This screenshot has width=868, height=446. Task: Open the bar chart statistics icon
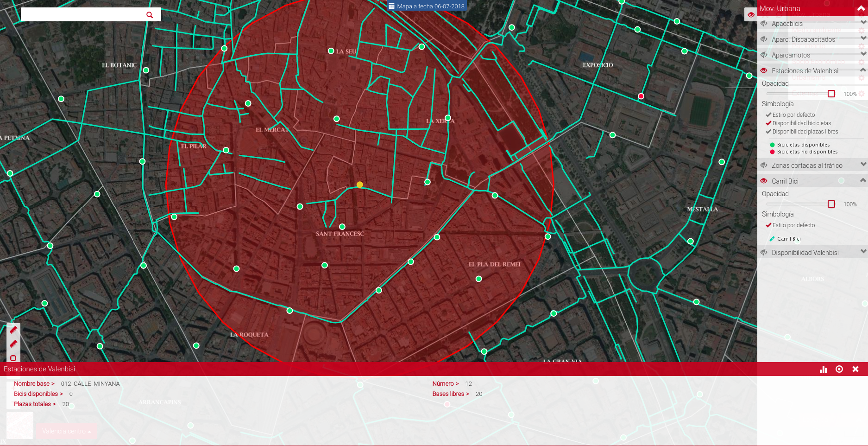(x=823, y=369)
